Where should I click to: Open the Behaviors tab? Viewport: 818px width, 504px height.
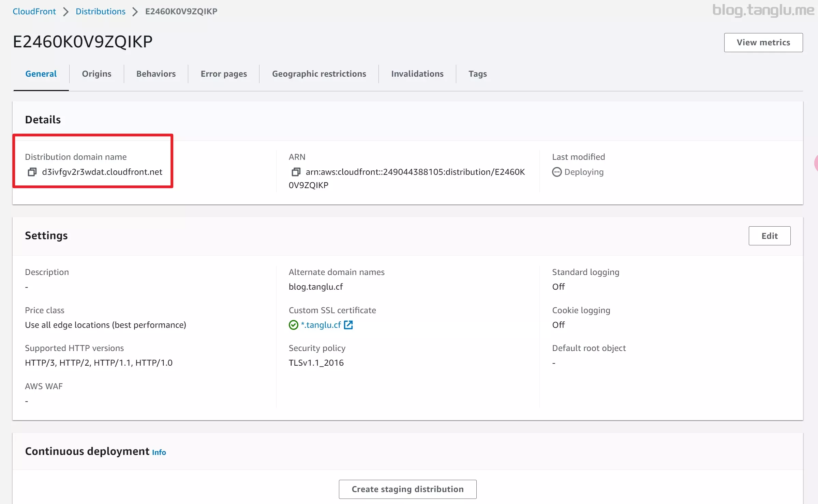click(156, 74)
